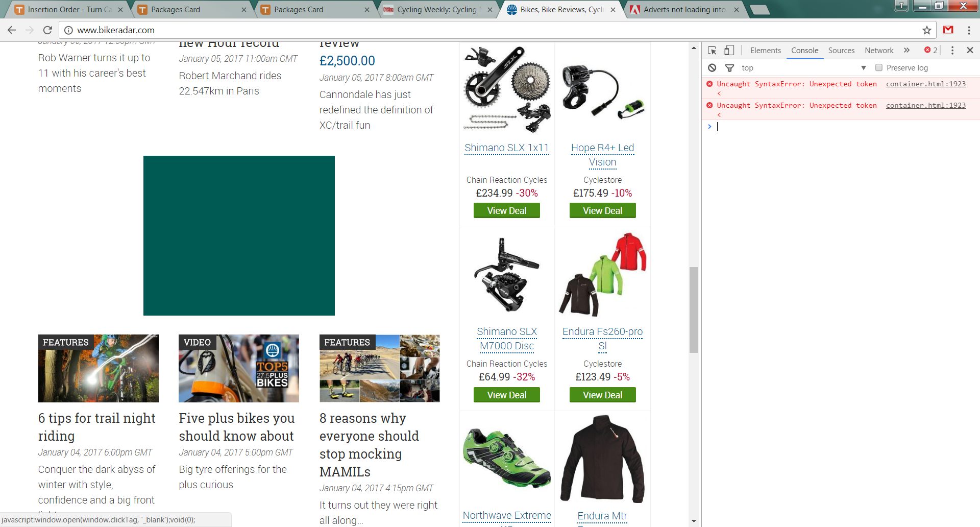The image size is (980, 527).
Task: Click the green Northwave shoe image
Action: pos(507,459)
